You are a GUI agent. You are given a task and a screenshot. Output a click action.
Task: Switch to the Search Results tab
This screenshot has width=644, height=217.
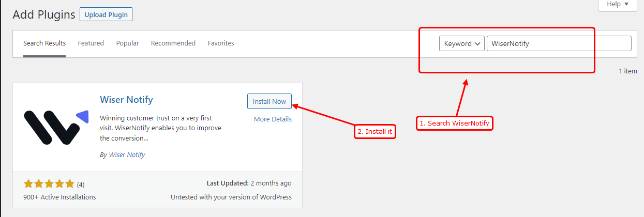point(44,43)
